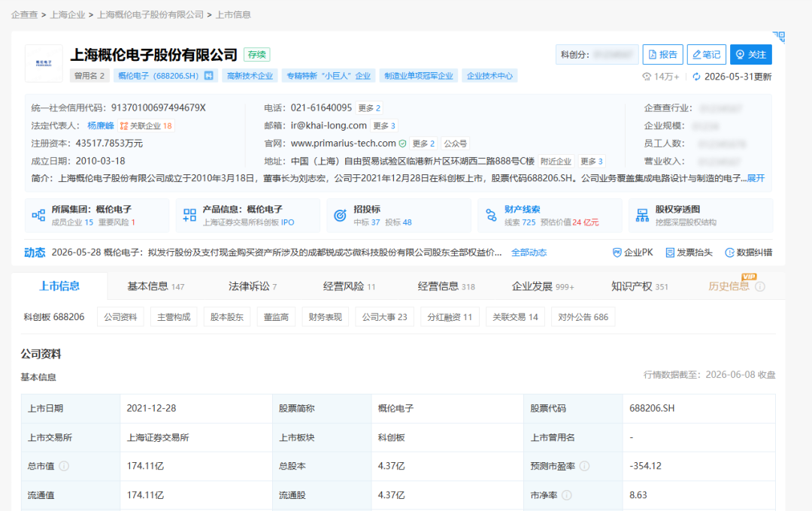
Task: Click info icon beside 总市值
Action: point(64,466)
